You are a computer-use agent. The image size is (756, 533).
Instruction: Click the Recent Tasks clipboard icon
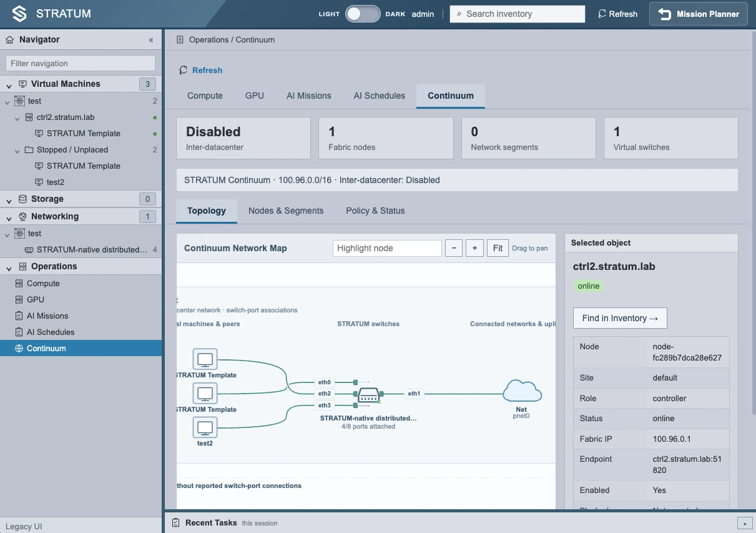175,522
